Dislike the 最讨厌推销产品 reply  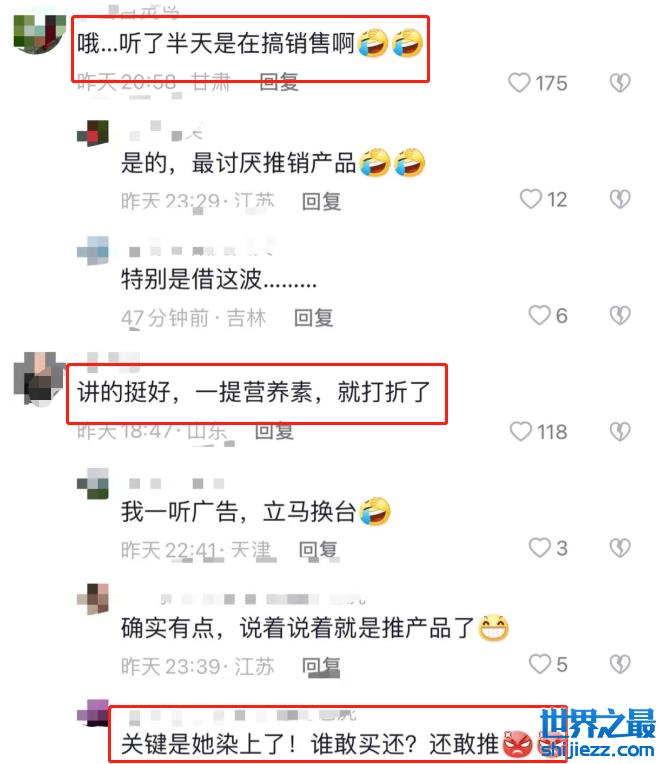pos(620,199)
